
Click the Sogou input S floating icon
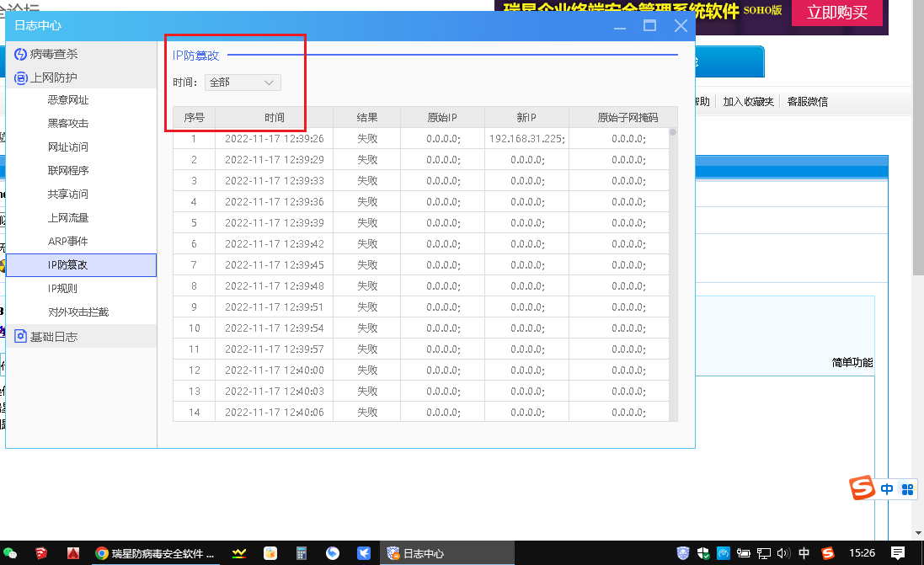coord(863,488)
